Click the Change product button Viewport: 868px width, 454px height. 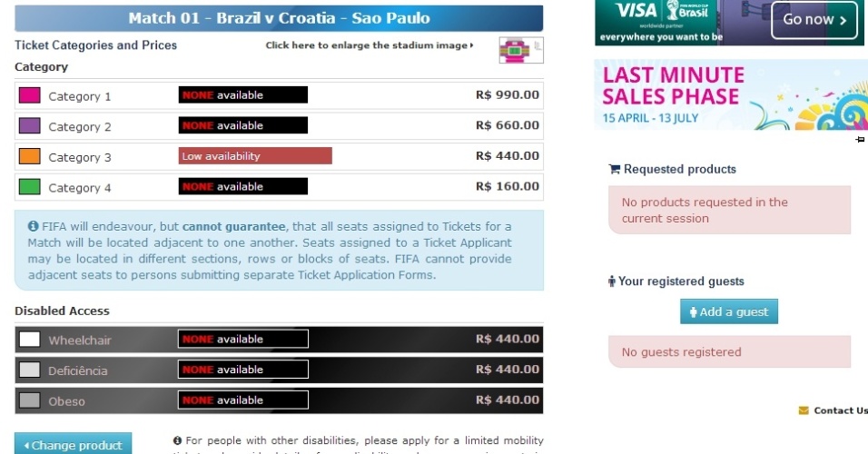tap(73, 443)
